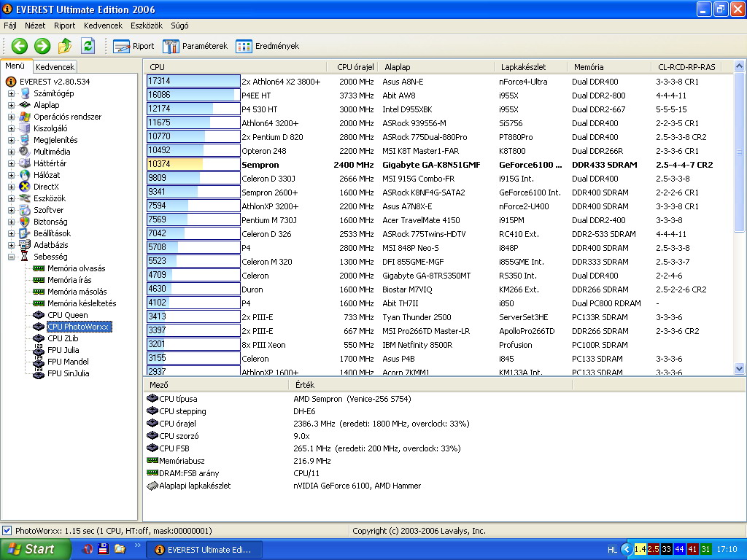Click scroll up arrow of results list
Screen dimensions: 747x560
coord(740,66)
